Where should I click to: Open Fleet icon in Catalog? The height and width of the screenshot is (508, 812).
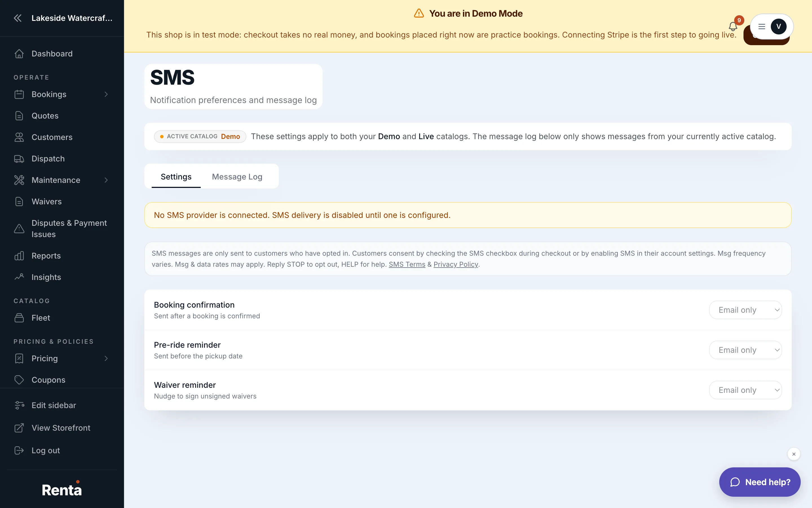[19, 318]
